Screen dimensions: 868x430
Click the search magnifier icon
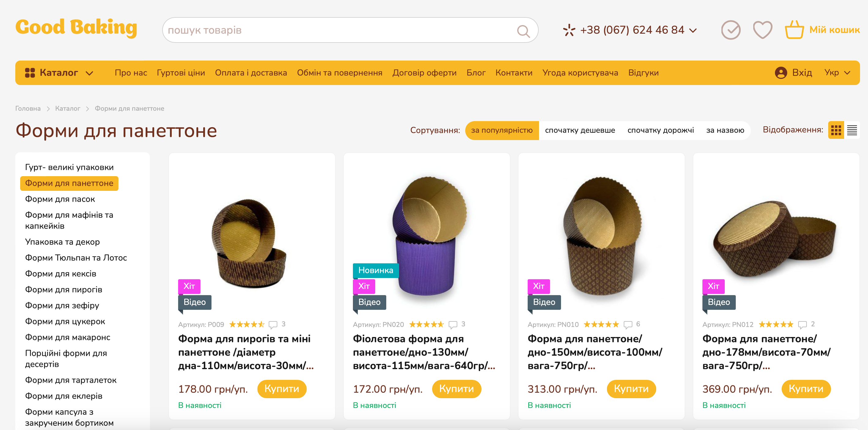pos(523,31)
